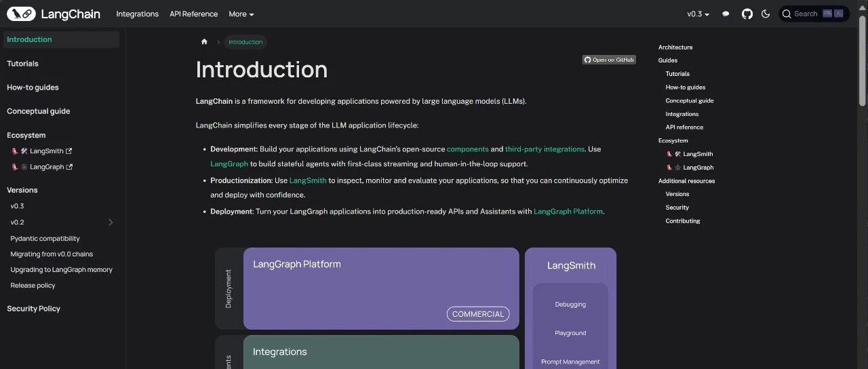
Task: Expand the v0.2 sidebar section chevron
Action: 111,222
